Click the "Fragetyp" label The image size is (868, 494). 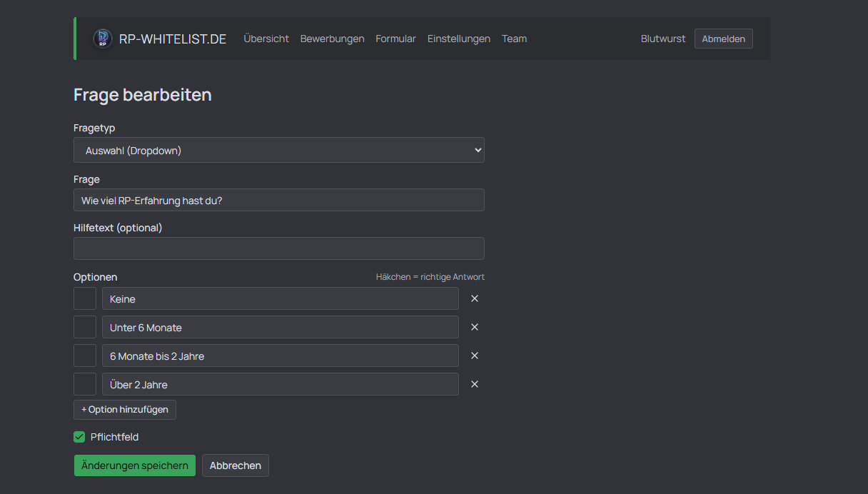click(94, 128)
